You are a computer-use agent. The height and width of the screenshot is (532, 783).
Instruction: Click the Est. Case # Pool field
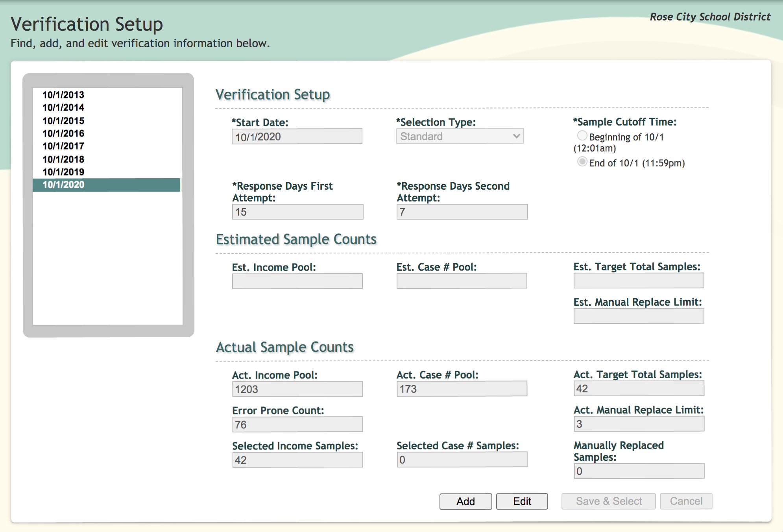coord(462,281)
